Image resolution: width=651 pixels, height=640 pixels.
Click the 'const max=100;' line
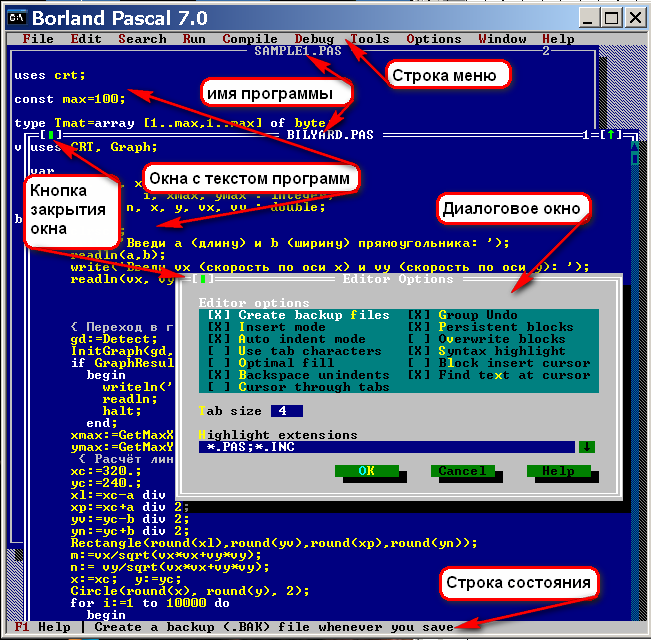(70, 99)
